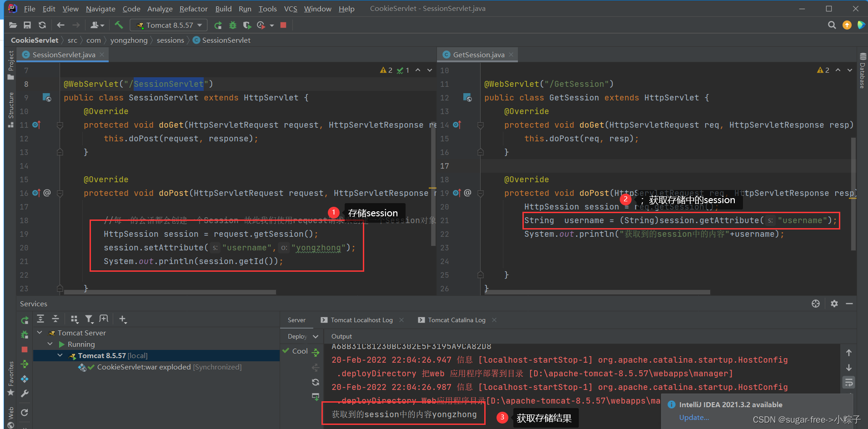Click the Services crosshair locate icon
This screenshot has width=868, height=429.
[x=816, y=304]
